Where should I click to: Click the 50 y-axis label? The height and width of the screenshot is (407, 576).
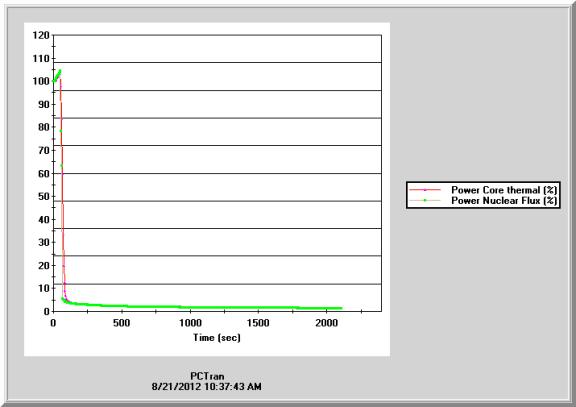coord(44,196)
